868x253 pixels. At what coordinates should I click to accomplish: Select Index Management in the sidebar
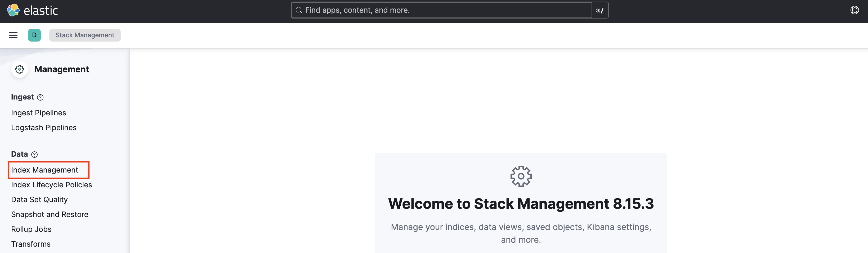click(x=44, y=170)
